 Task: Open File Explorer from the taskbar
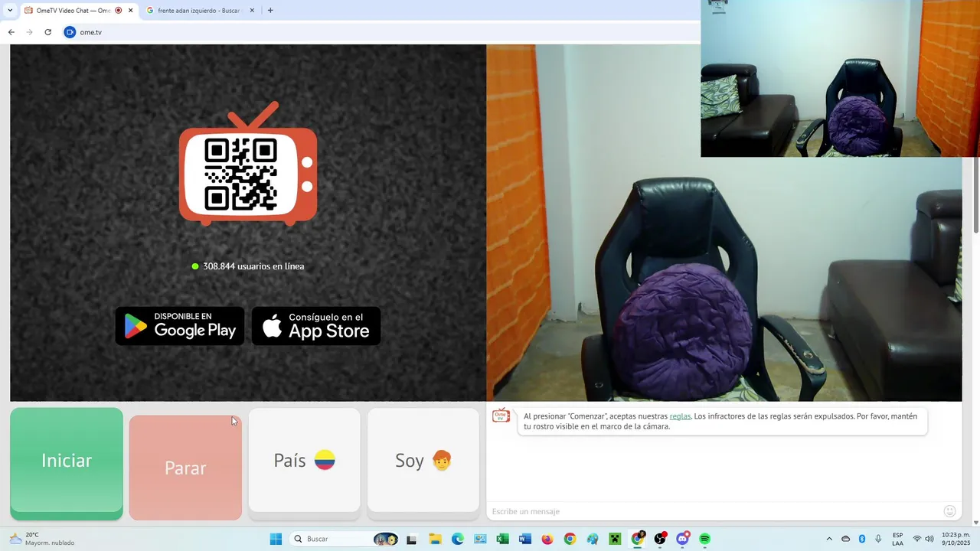click(435, 539)
